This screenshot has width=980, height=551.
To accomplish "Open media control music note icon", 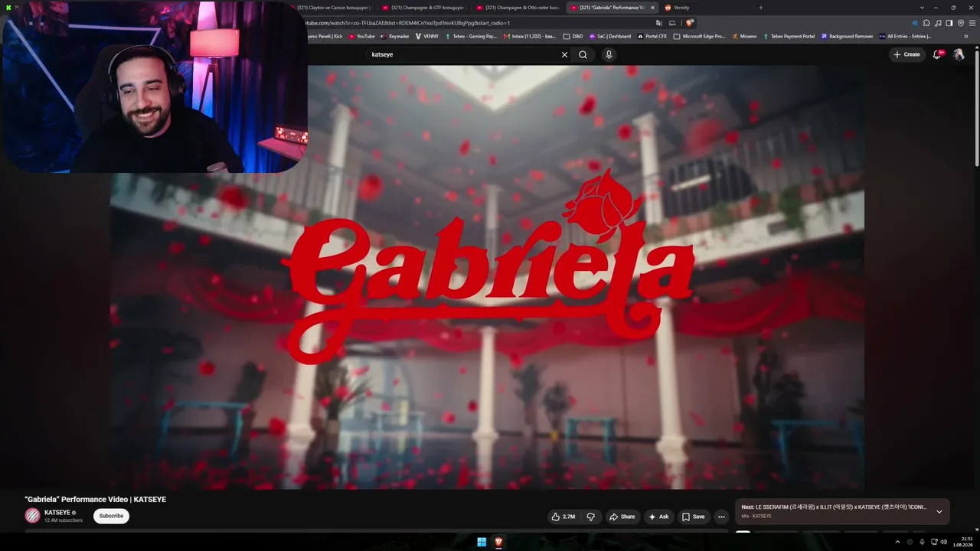I will pyautogui.click(x=938, y=23).
